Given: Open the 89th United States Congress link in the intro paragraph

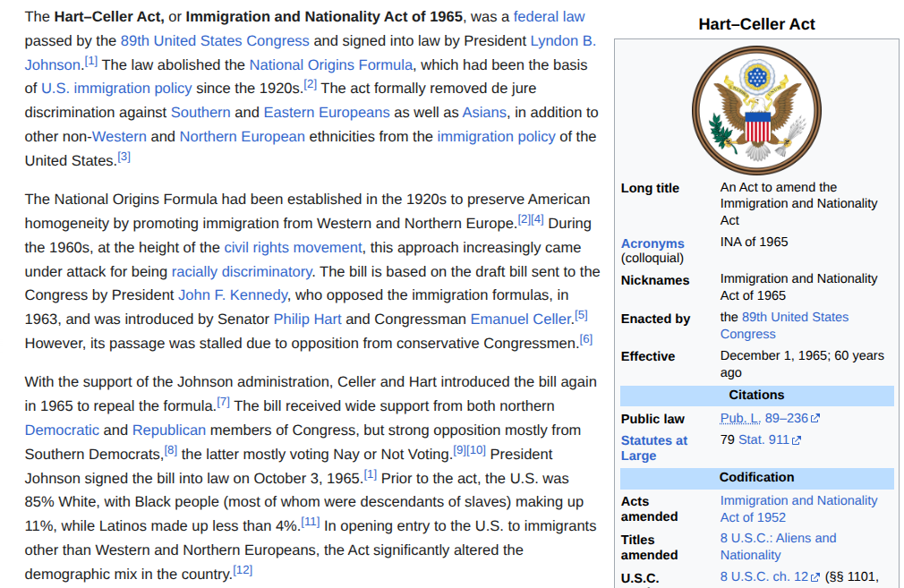Looking at the screenshot, I should [215, 41].
